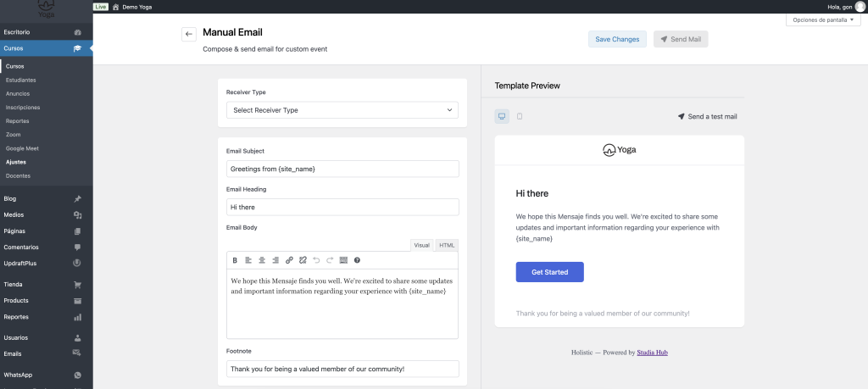868x389 pixels.
Task: Open the editor help icon
Action: (x=357, y=260)
